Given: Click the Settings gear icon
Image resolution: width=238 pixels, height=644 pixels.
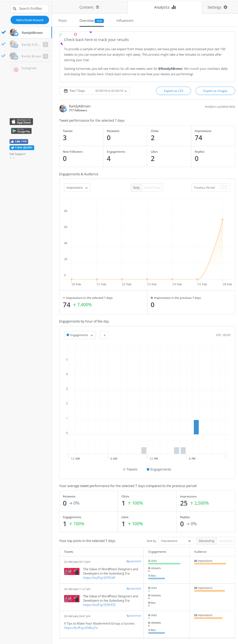Looking at the screenshot, I should (x=225, y=7).
